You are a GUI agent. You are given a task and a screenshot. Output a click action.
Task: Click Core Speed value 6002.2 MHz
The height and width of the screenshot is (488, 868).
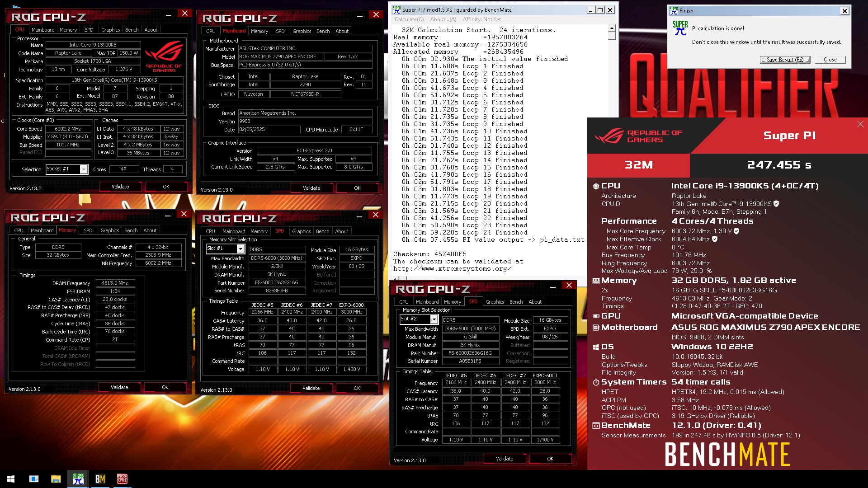68,129
